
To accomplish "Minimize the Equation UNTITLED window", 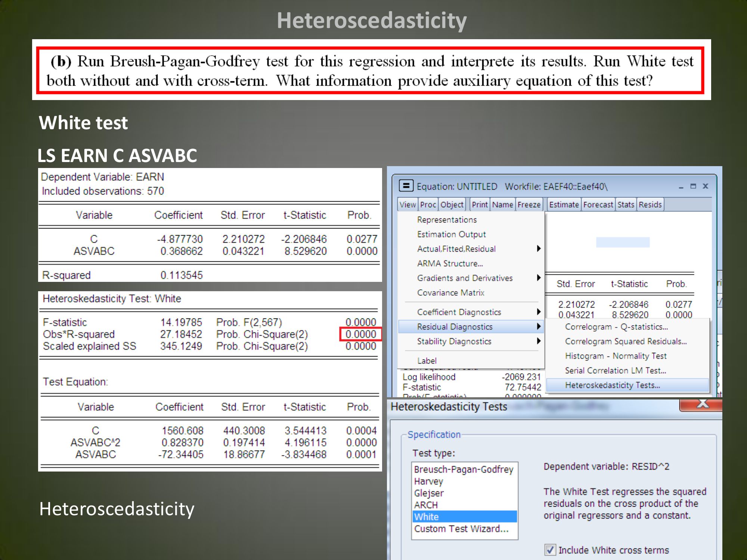I will (681, 186).
